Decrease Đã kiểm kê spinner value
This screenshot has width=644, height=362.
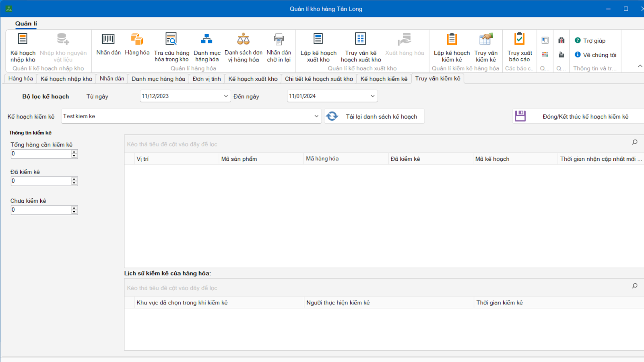[74, 183]
